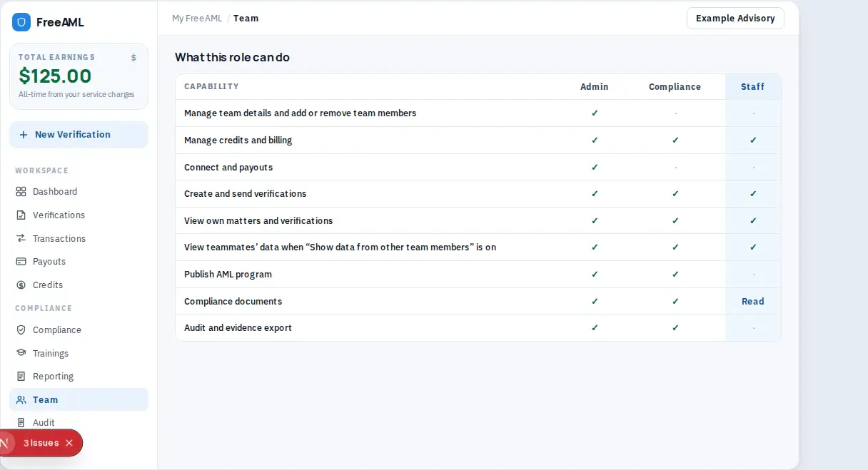Click the TOTAL EARNINGS label

(56, 58)
